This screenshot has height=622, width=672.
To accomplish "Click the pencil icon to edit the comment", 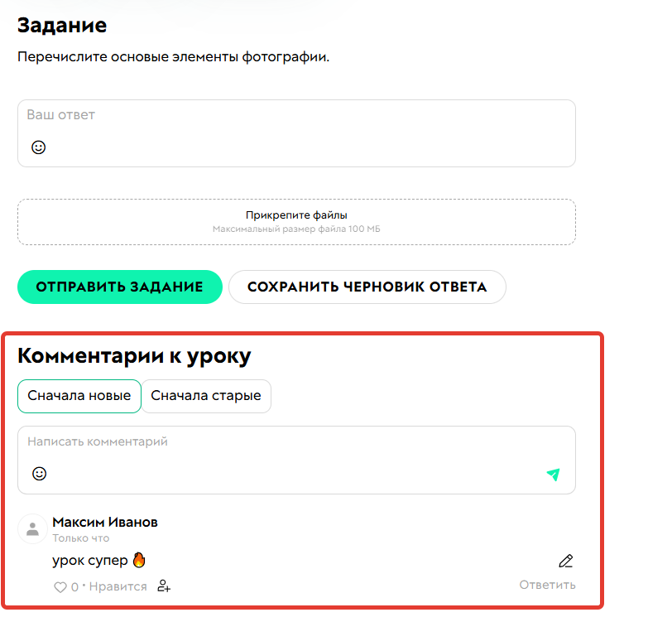I will 565,561.
